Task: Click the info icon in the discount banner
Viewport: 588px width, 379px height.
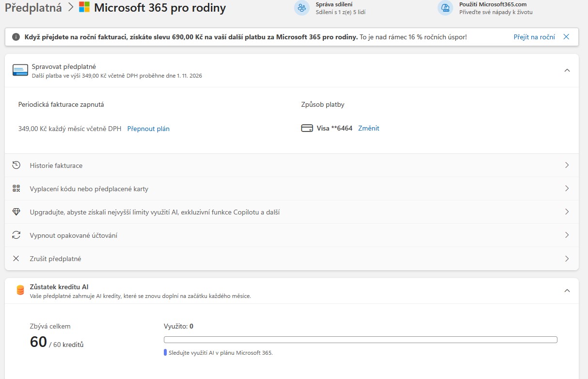Action: click(x=16, y=37)
